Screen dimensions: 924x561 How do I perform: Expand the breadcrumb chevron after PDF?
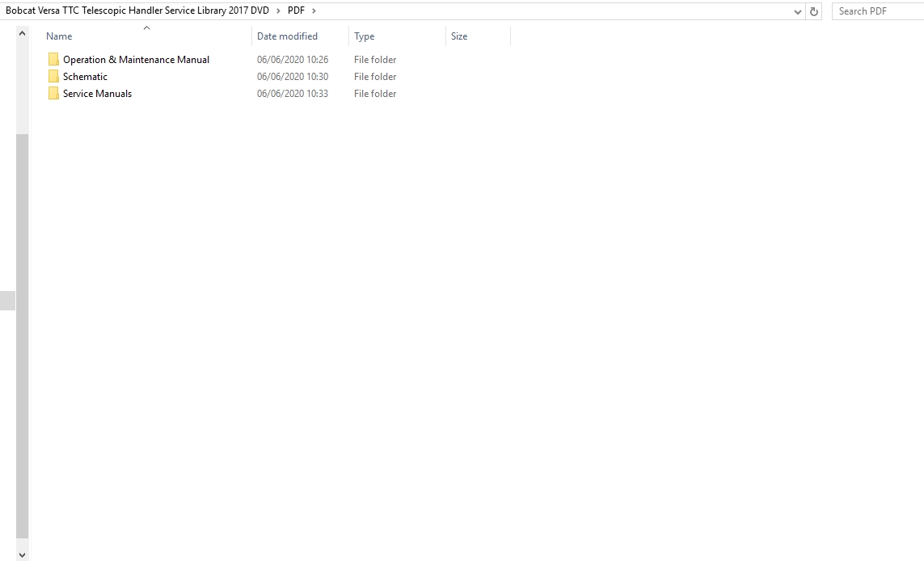[314, 11]
